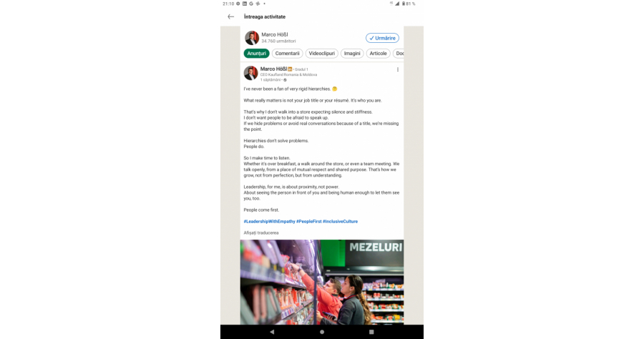644x339 pixels.
Task: Select the Anunțuri filter chip
Action: (257, 54)
